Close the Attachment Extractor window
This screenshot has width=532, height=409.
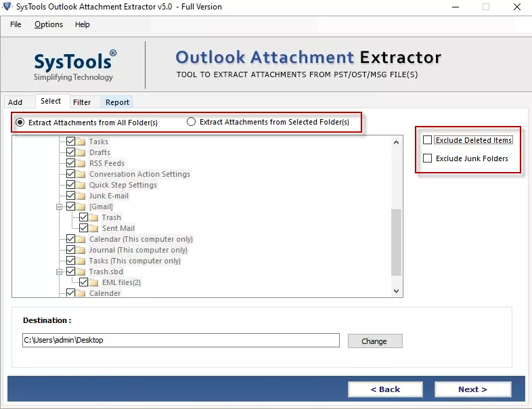pos(517,7)
